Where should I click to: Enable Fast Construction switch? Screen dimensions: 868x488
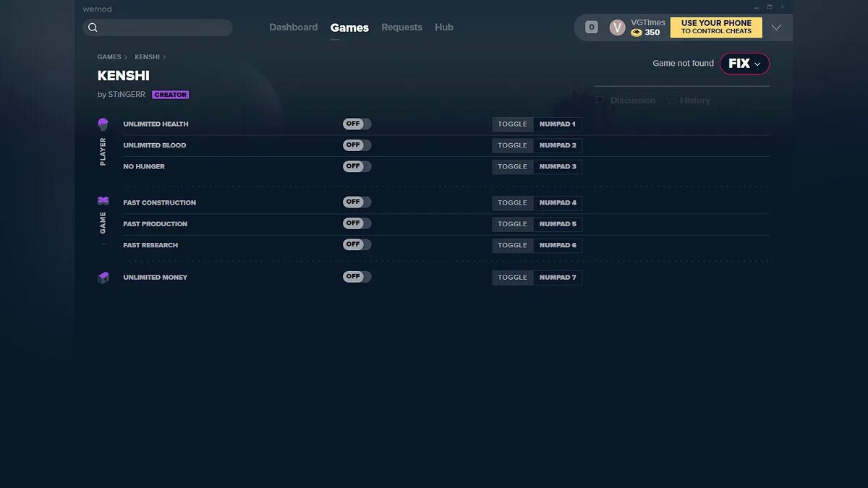coord(357,202)
